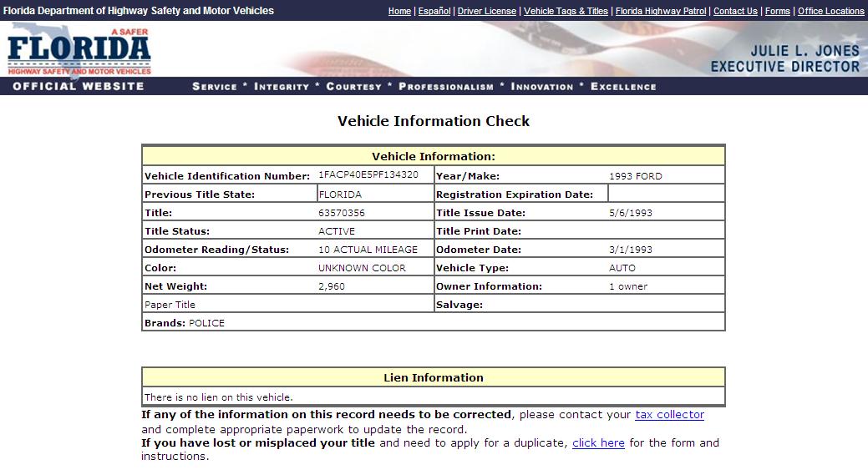
Task: Open Florida Highway Patrol link
Action: (660, 11)
